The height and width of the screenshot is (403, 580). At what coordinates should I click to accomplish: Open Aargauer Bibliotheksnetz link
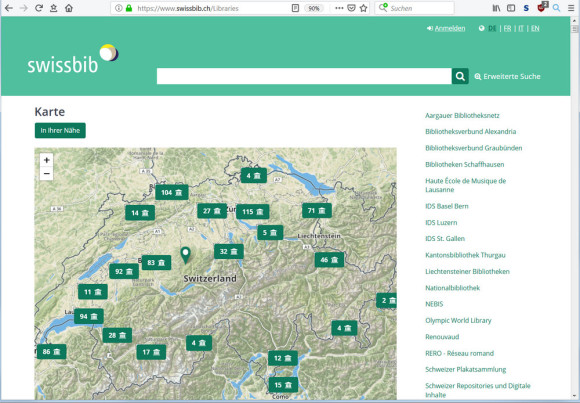pos(462,115)
